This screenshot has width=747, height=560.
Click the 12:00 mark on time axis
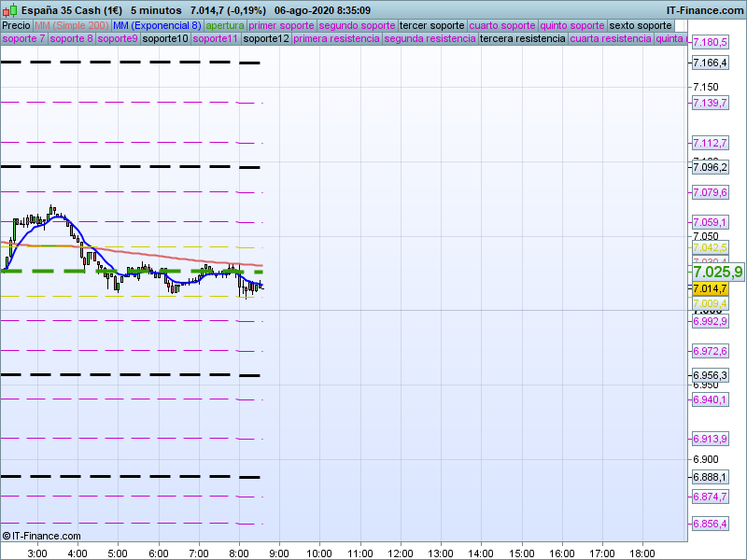click(400, 553)
